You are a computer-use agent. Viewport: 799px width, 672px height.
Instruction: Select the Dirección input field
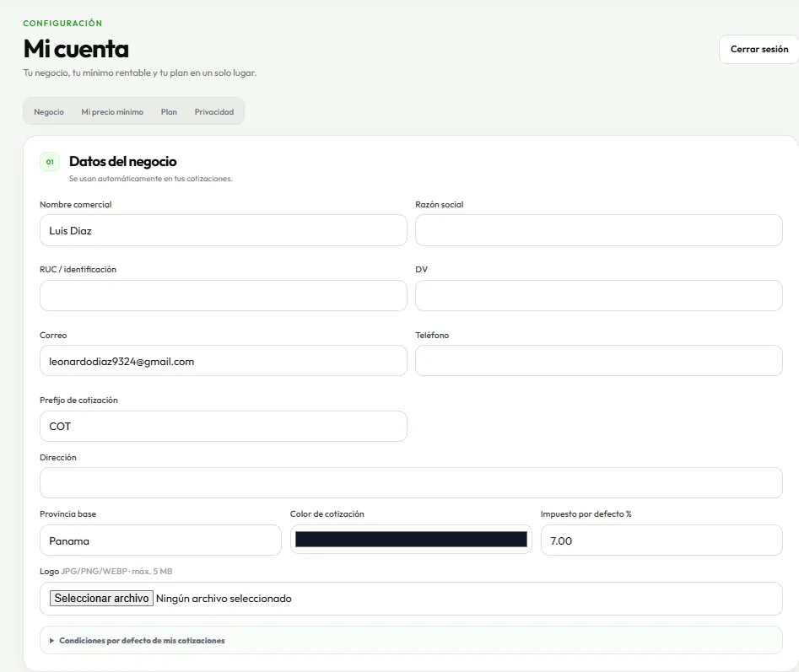pyautogui.click(x=411, y=482)
